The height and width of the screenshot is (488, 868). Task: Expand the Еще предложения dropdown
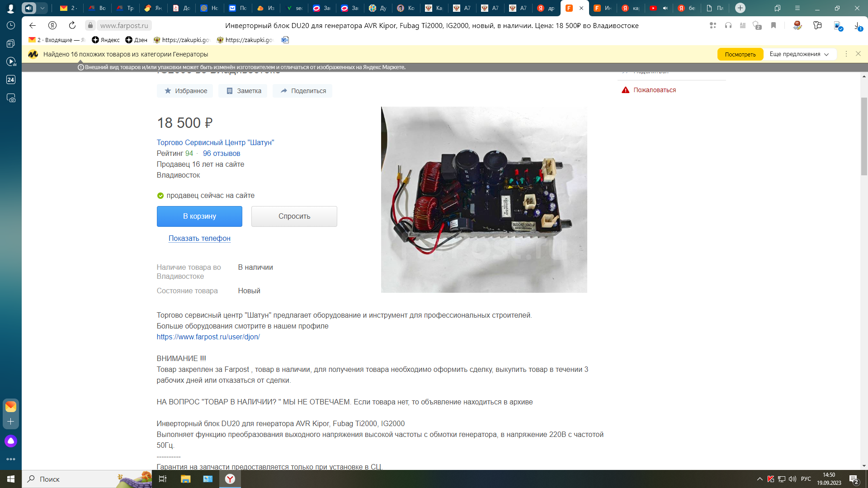(x=799, y=54)
